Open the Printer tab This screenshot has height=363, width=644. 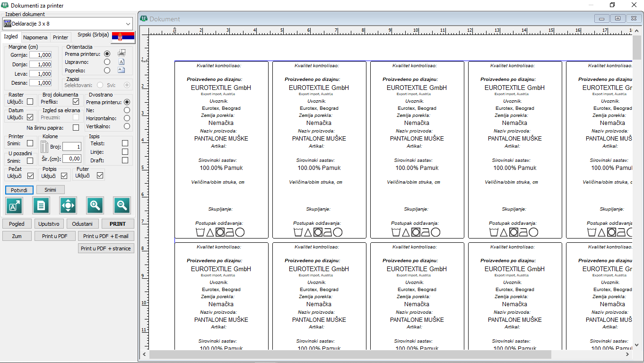click(61, 37)
